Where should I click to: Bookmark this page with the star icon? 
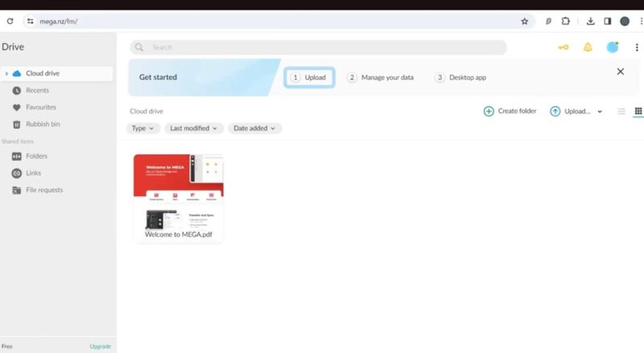525,22
